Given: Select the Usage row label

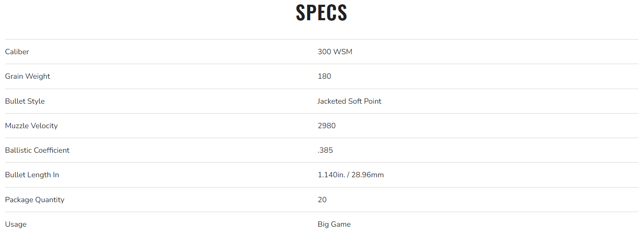Looking at the screenshot, I should (16, 224).
